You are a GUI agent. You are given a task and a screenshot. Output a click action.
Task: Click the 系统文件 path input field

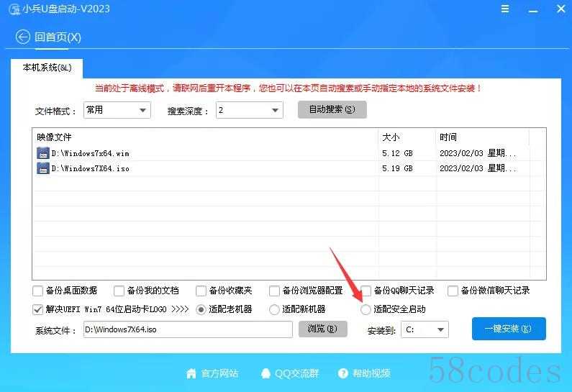click(188, 329)
